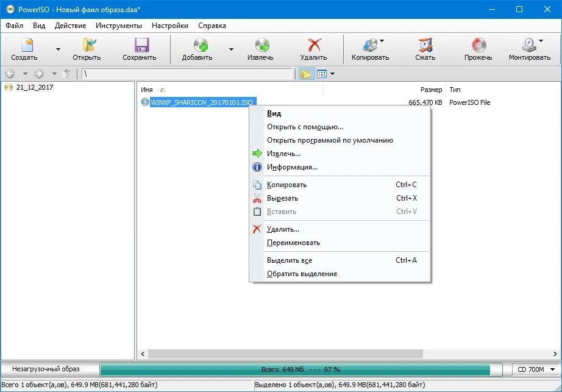Click the Back navigation arrow icon
The width and height of the screenshot is (562, 392).
10,74
